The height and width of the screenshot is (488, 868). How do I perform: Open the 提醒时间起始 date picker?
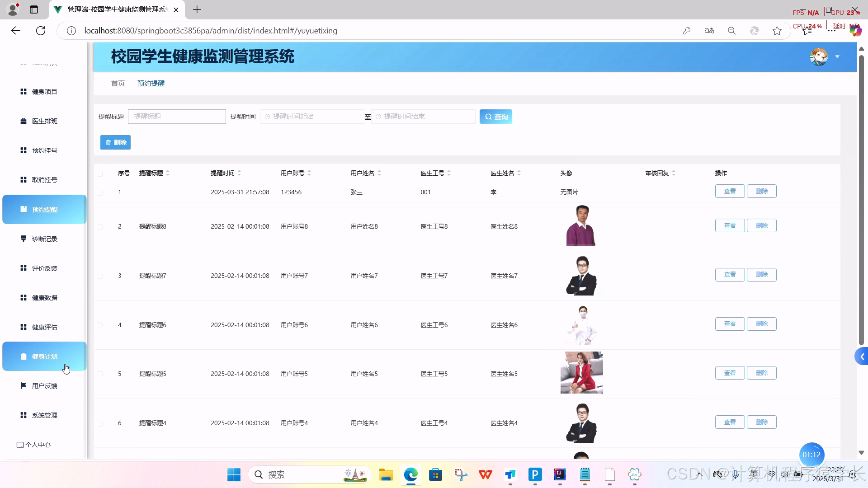[x=312, y=116]
